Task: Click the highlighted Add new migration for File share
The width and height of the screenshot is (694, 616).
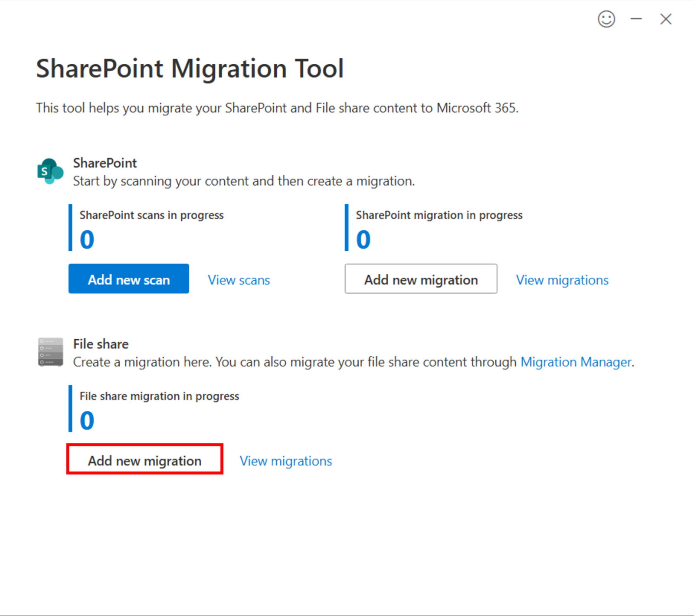Action: tap(144, 460)
